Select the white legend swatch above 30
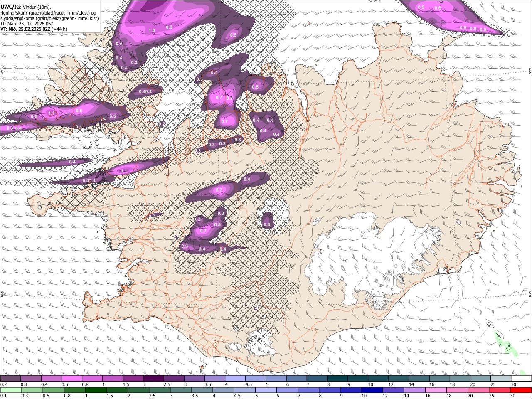 click(521, 379)
